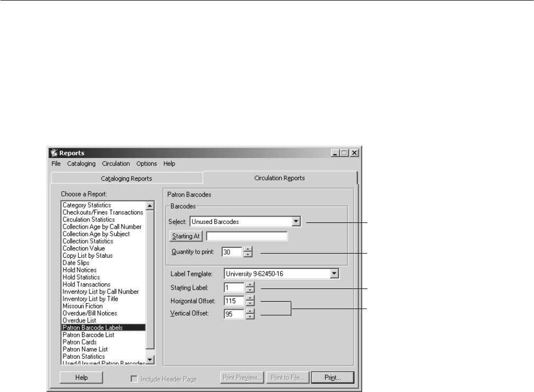Viewport: 534px width, 392px height.
Task: Open the Help menu
Action: (169, 164)
